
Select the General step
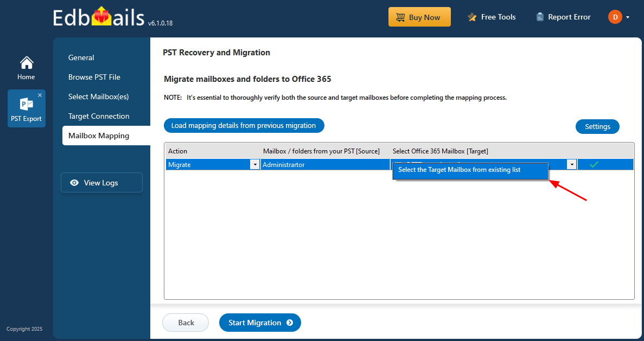click(x=81, y=57)
